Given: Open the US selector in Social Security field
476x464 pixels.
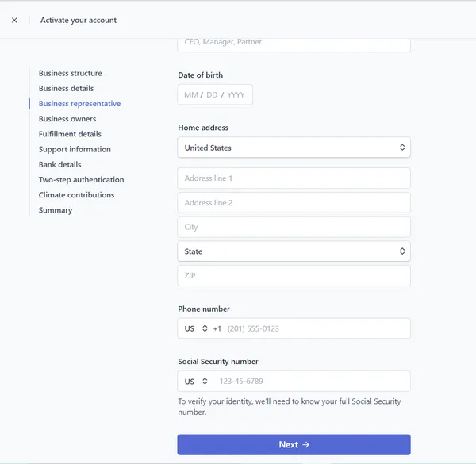Looking at the screenshot, I should point(196,382).
